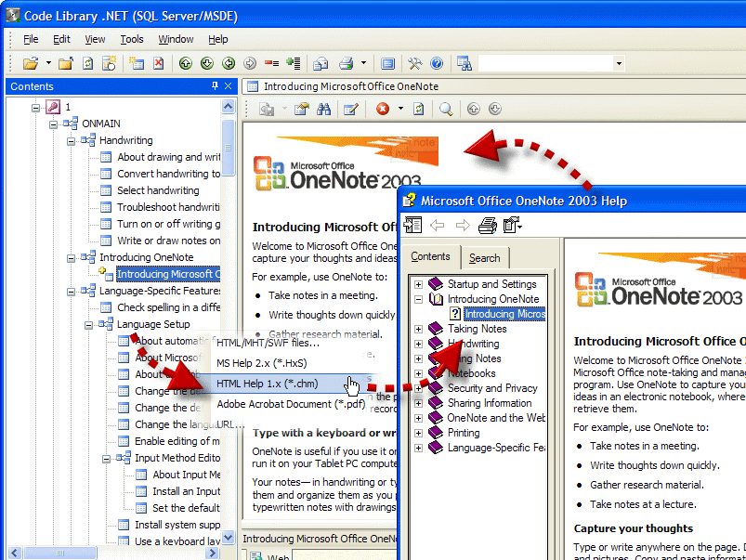Click the Contents tree scroll down arrow

pyautogui.click(x=229, y=537)
